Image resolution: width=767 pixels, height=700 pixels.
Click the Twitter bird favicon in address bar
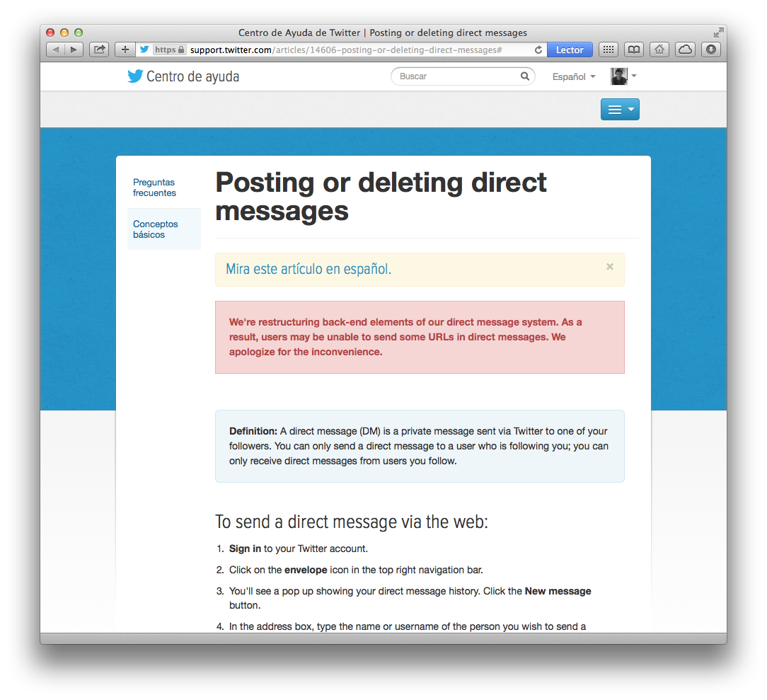coord(144,50)
